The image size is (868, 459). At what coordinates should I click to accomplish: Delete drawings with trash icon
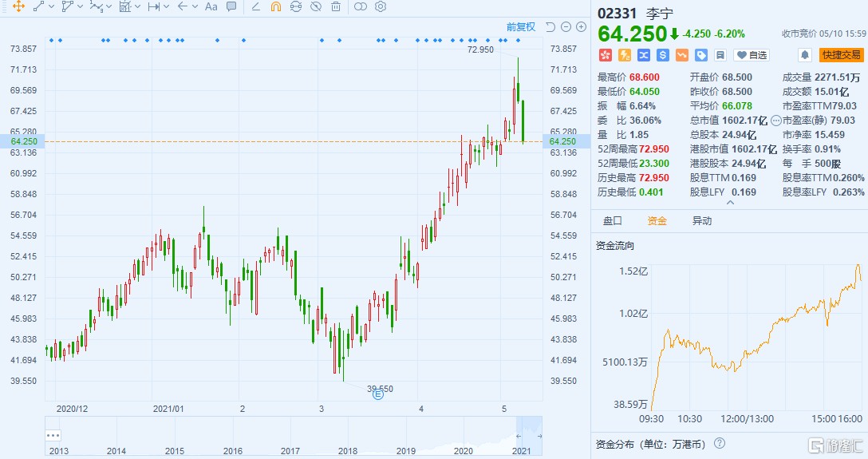coord(336,6)
